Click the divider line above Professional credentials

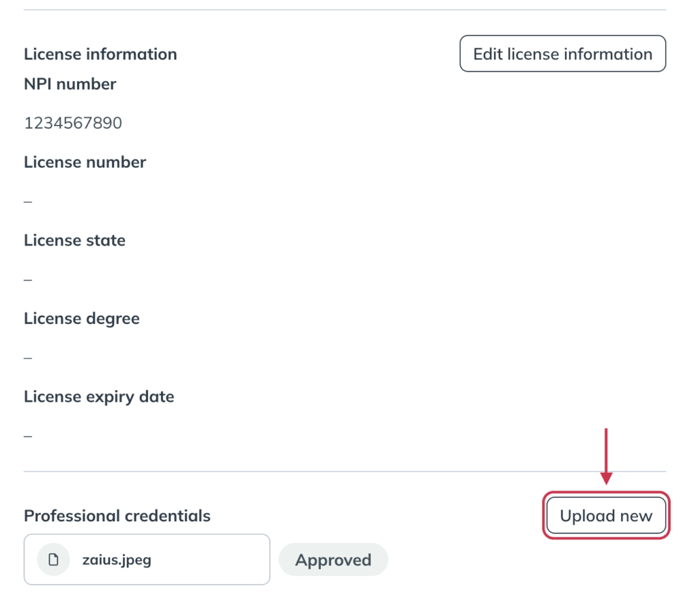(x=345, y=471)
